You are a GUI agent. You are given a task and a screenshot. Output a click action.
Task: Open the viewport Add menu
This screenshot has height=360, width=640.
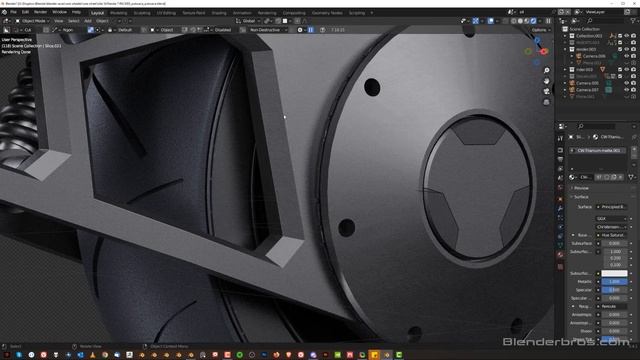[88, 21]
